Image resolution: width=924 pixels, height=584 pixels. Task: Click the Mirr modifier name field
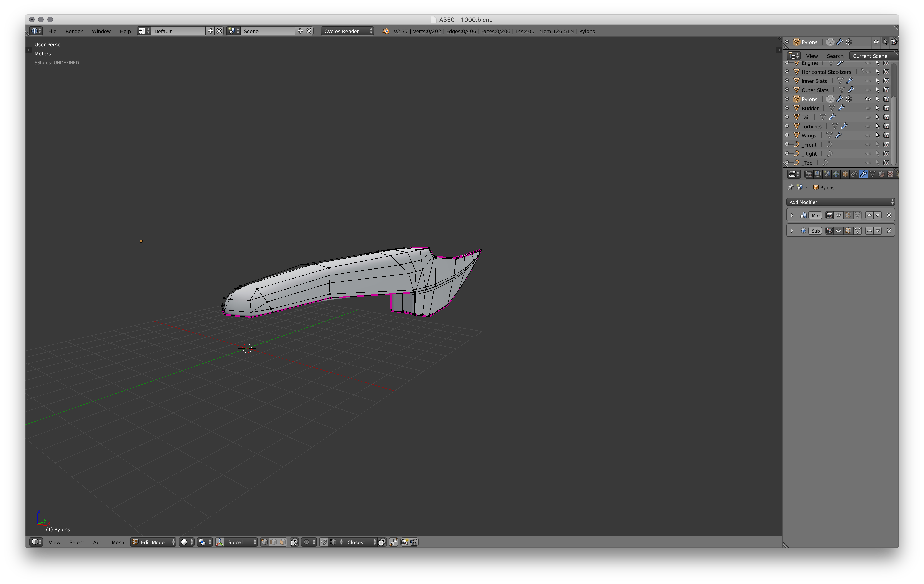click(x=815, y=215)
